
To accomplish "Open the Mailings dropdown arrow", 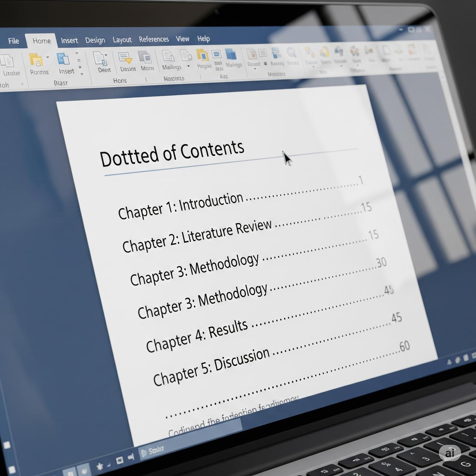I will (188, 66).
